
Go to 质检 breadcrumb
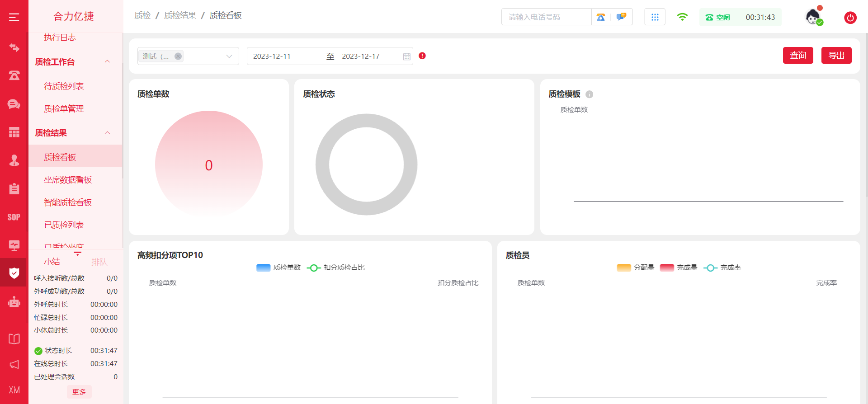(x=142, y=15)
